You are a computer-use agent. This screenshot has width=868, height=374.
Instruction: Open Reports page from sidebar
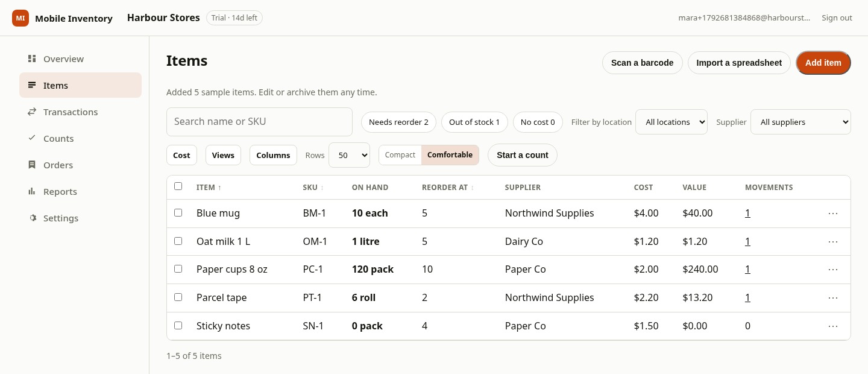(80, 191)
